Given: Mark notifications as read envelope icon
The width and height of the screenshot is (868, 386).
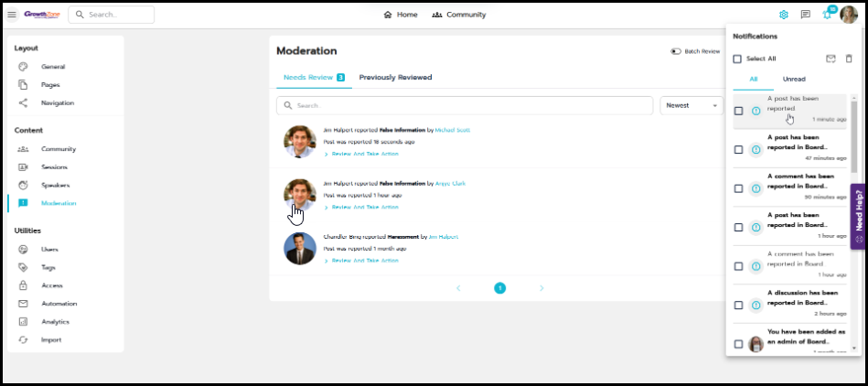Looking at the screenshot, I should pos(830,59).
